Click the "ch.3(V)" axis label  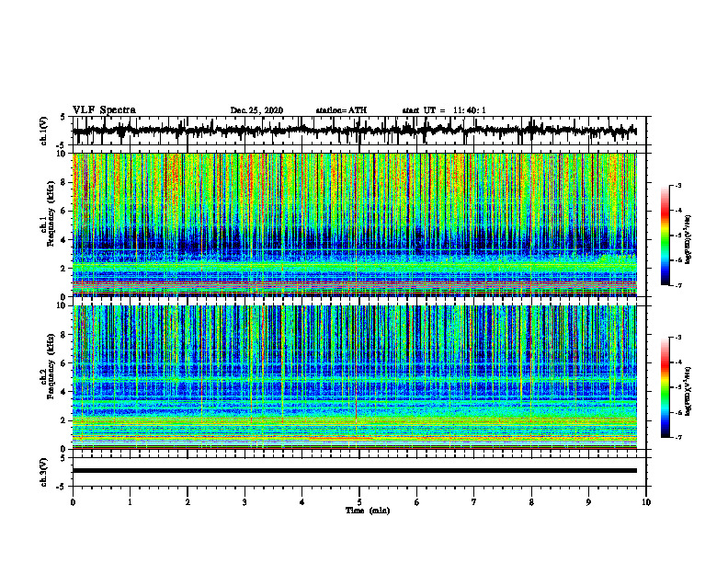click(44, 472)
